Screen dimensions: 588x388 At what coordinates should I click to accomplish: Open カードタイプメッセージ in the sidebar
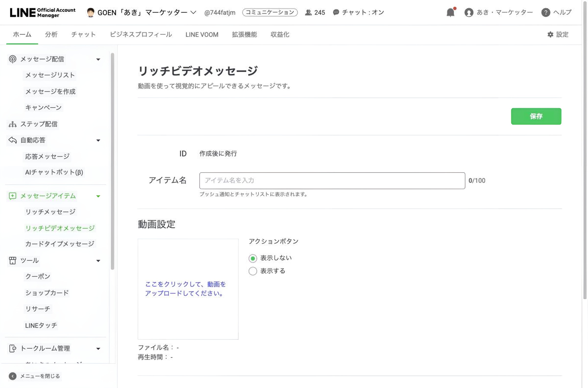[60, 244]
